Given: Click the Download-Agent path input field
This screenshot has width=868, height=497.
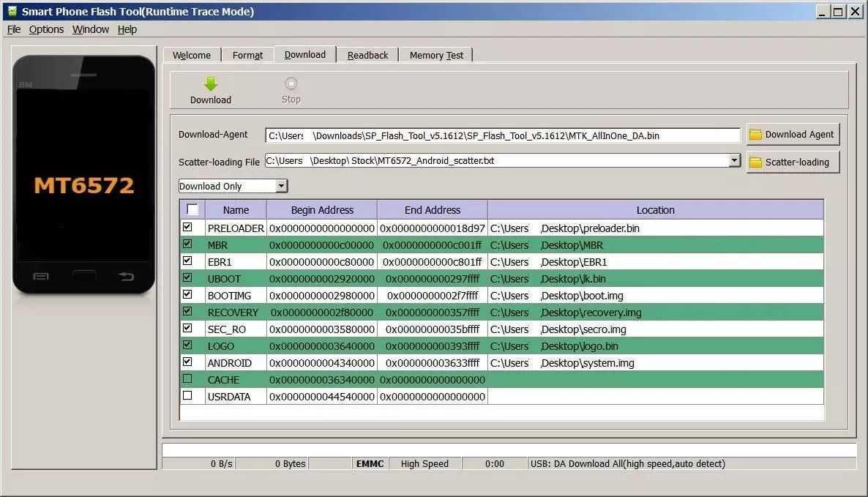Looking at the screenshot, I should coord(503,135).
